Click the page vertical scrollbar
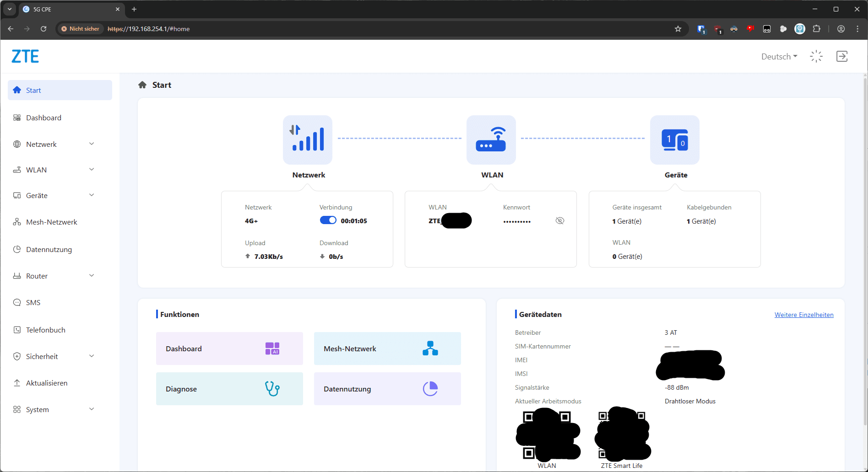The height and width of the screenshot is (472, 868). [865, 252]
